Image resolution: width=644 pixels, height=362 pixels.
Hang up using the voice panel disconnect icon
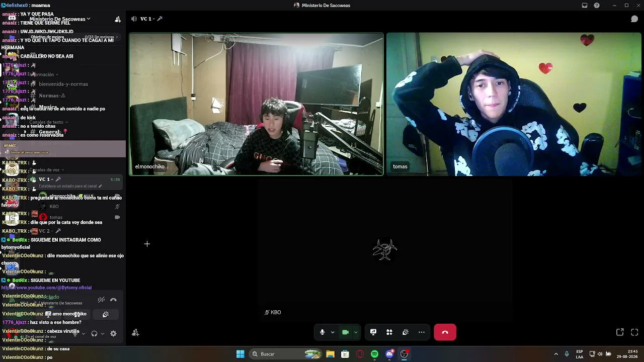coord(113,300)
